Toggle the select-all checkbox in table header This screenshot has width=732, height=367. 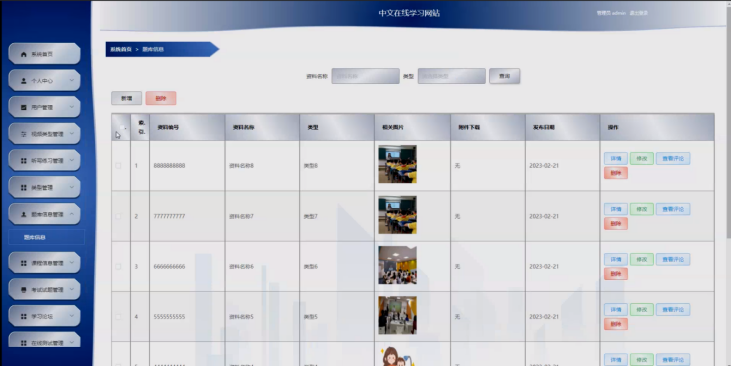click(x=122, y=127)
